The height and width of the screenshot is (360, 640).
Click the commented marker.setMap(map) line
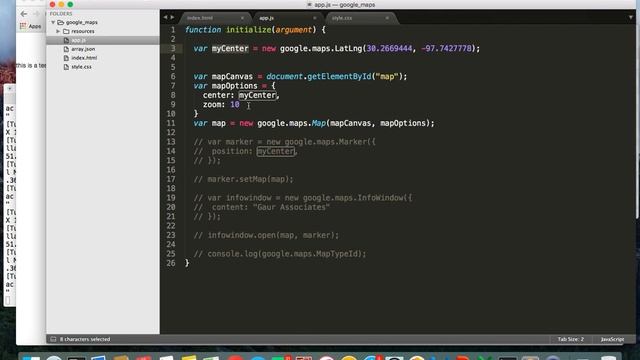coord(243,179)
